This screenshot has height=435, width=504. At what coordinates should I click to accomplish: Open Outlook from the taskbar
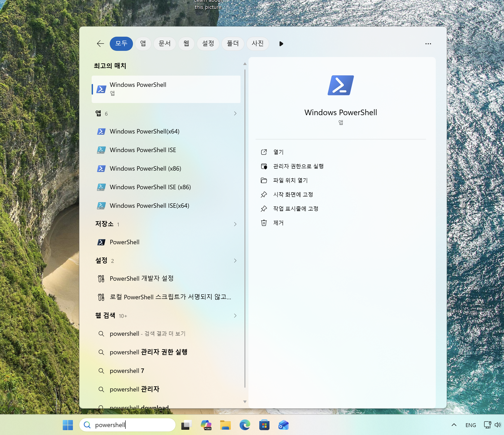click(x=284, y=425)
